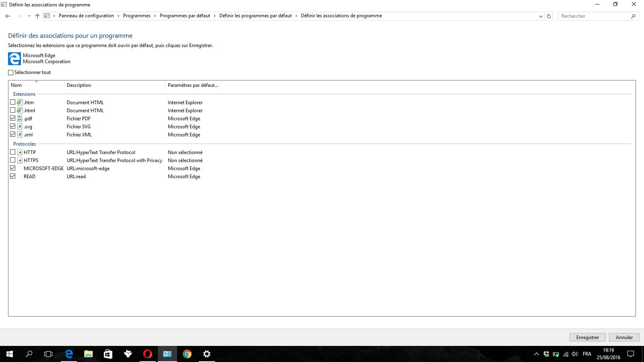Go to Panneau de configuration breadcrumb
644x362 pixels.
[x=86, y=16]
